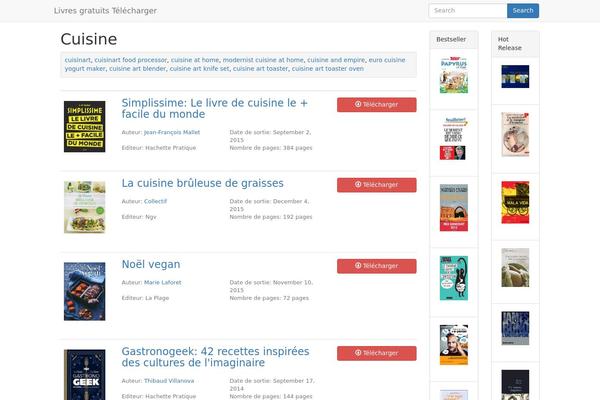Open second Hot Release beige cover
This screenshot has height=400, width=600.
click(515, 134)
